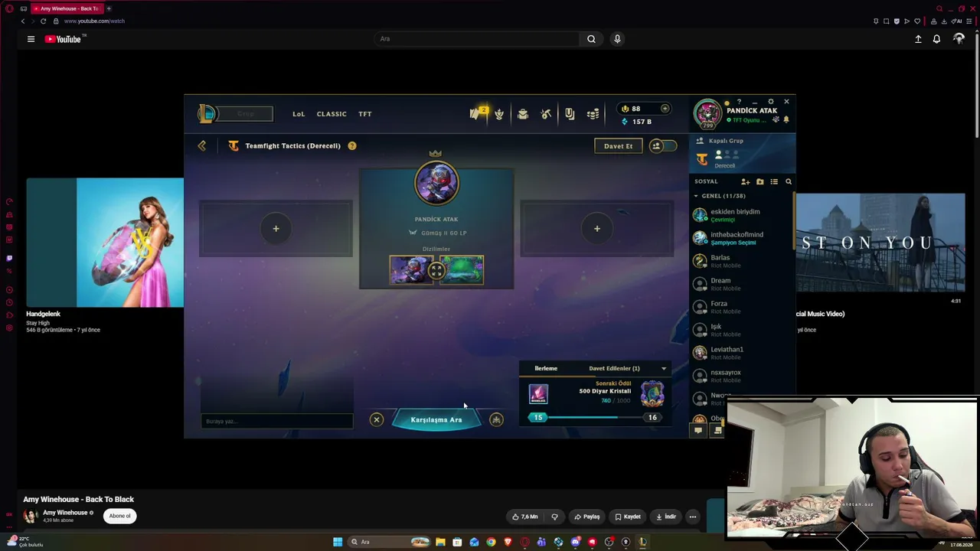Dislike the Amy Winehouse video
The image size is (980, 551).
pyautogui.click(x=555, y=517)
